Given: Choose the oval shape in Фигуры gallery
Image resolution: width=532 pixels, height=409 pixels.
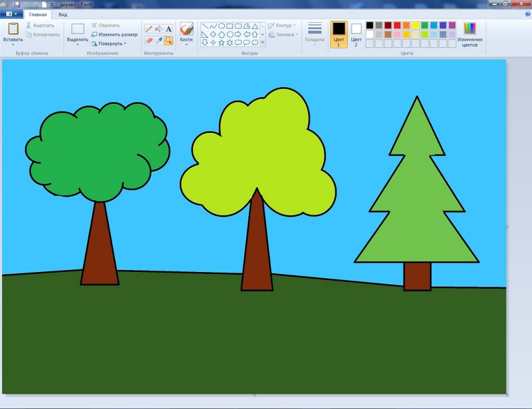Looking at the screenshot, I should click(x=221, y=26).
